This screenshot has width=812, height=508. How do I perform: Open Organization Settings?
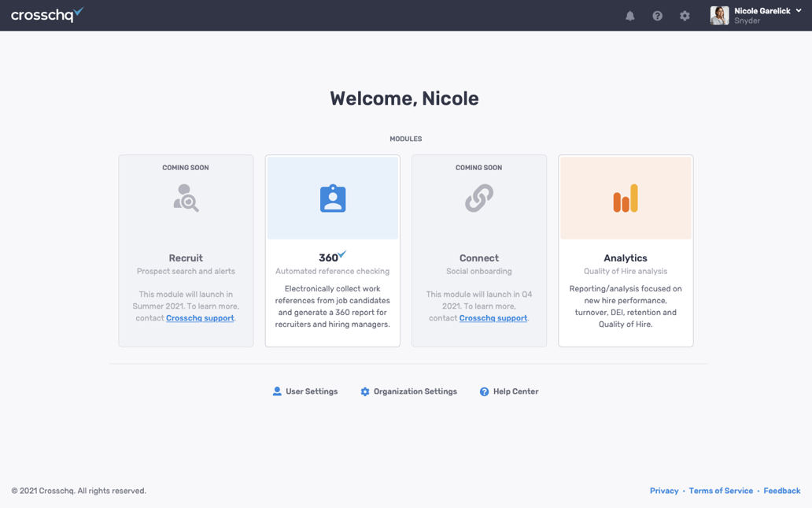click(x=408, y=391)
